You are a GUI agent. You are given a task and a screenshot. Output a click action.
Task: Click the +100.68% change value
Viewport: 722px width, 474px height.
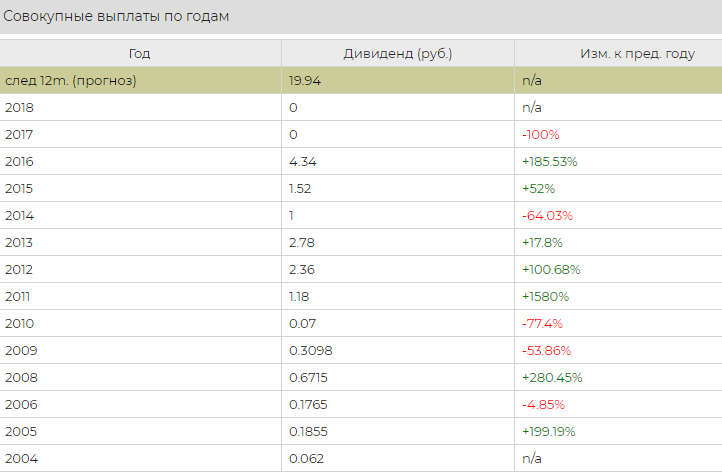(x=551, y=269)
